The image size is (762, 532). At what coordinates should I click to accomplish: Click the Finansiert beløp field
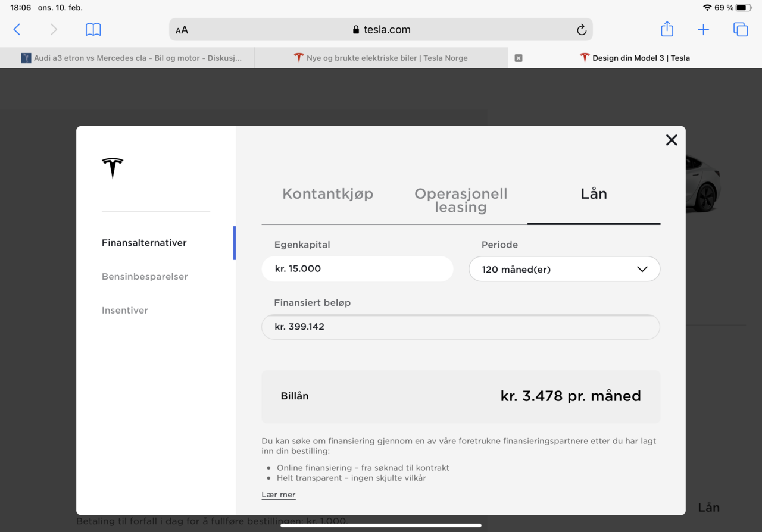461,327
